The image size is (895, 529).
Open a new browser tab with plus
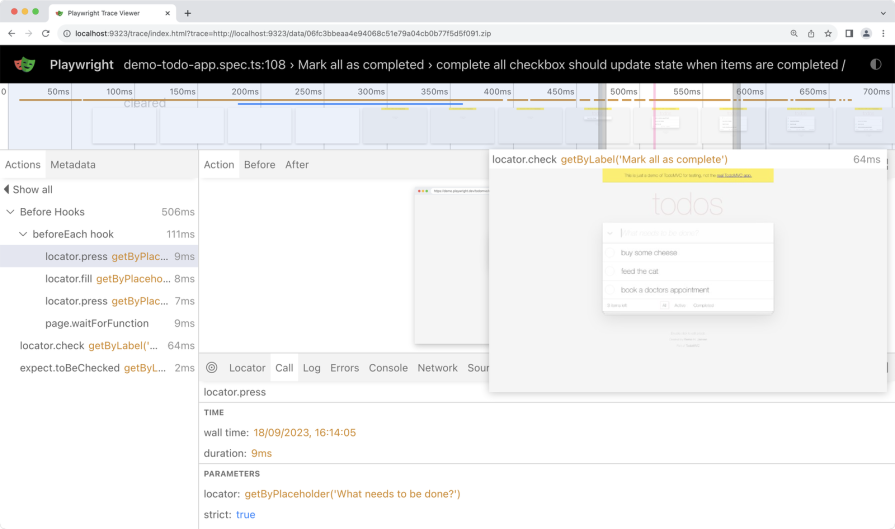coord(187,13)
